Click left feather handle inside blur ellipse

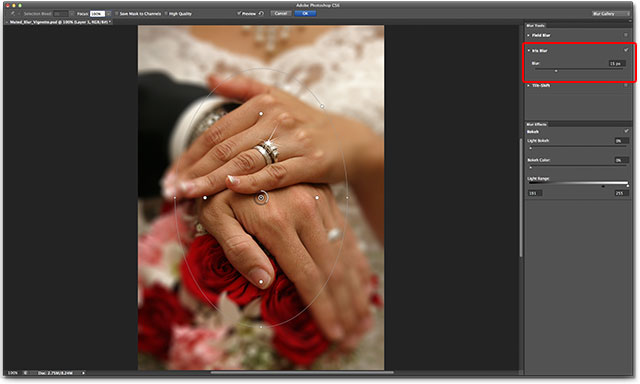coord(205,198)
